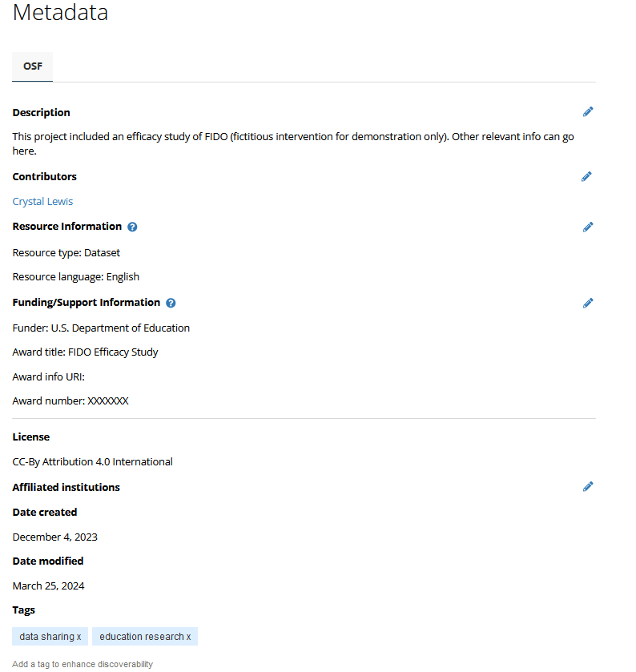This screenshot has height=672, width=636.
Task: Edit the Description section
Action: (588, 112)
